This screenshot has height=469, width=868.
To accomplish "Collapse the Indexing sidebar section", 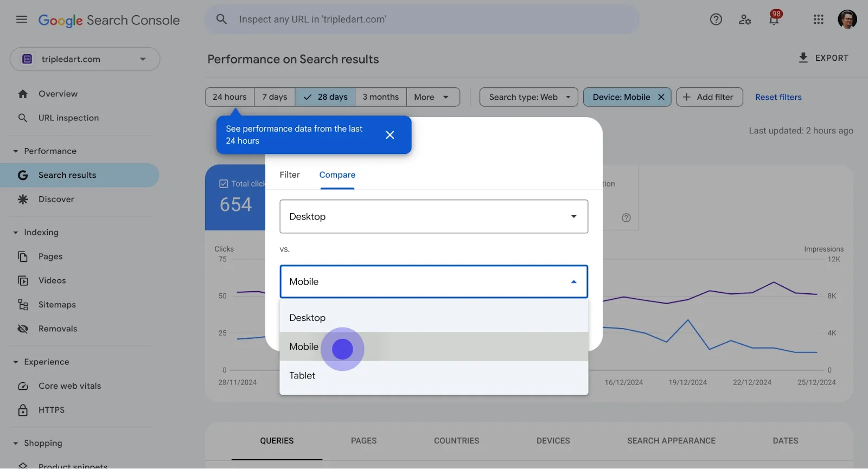I will coord(16,233).
